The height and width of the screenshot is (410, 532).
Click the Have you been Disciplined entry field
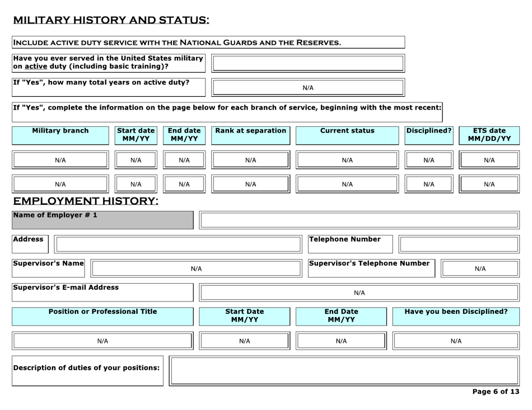(456, 341)
